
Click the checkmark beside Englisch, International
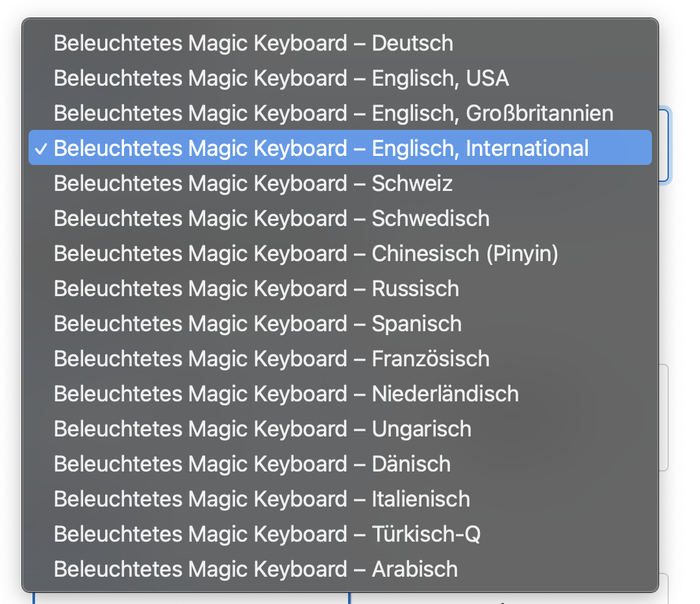point(41,149)
